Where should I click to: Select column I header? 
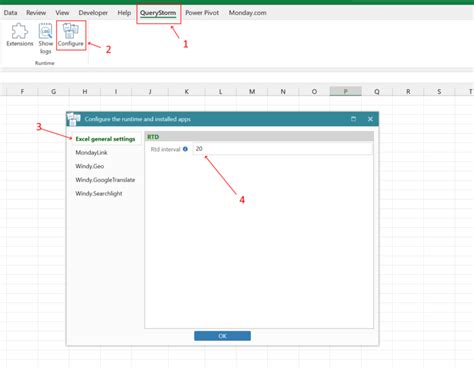tap(116, 91)
